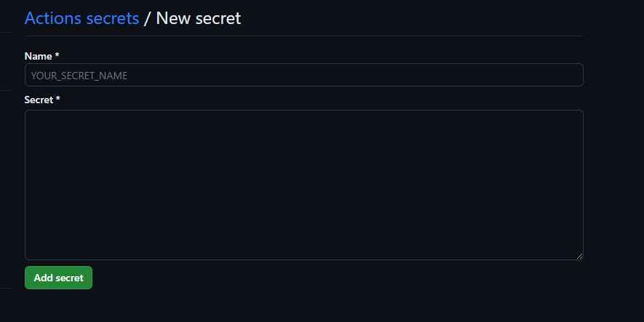
Task: Click the slash separator in the breadcrumb
Action: 147,18
